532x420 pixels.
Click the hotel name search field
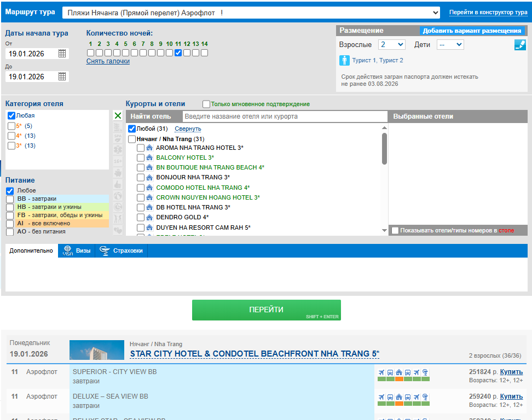[285, 116]
